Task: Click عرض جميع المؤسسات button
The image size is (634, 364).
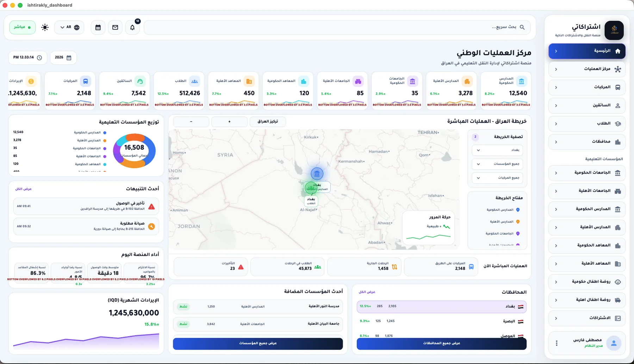Action: [x=258, y=343]
